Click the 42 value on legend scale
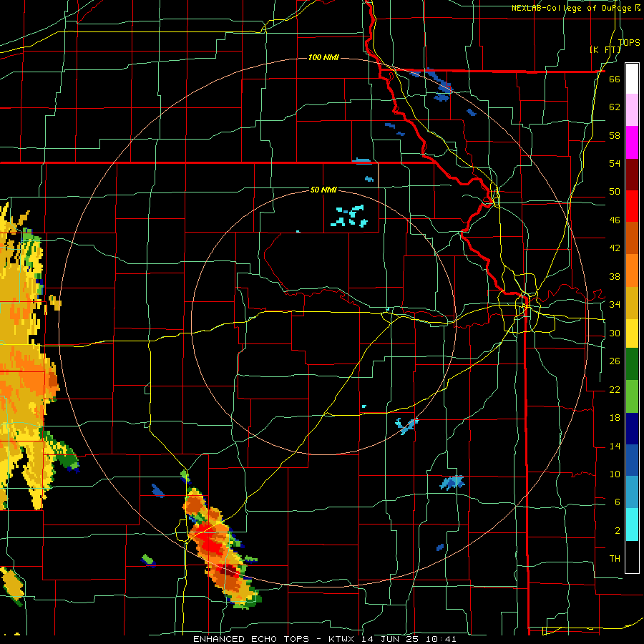644x644 pixels. click(x=615, y=248)
